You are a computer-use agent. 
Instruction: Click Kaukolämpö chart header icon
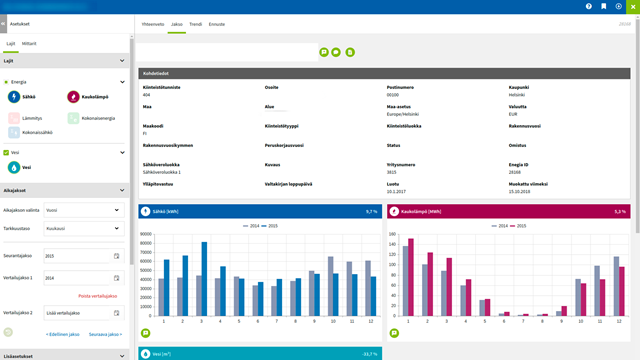[x=394, y=211]
